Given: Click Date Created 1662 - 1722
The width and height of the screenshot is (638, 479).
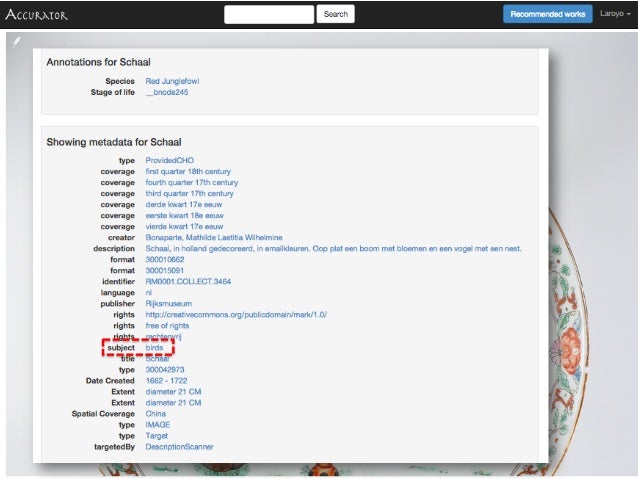Looking at the screenshot, I should point(166,381).
